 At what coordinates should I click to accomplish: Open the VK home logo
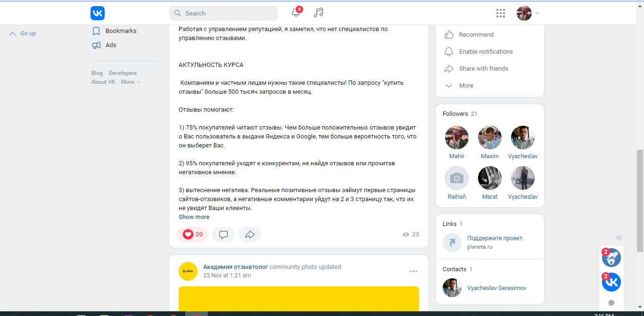[98, 13]
